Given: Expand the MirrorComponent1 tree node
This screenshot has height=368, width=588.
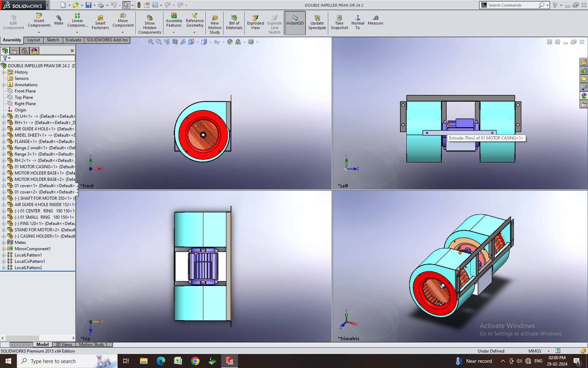Looking at the screenshot, I should tap(3, 249).
